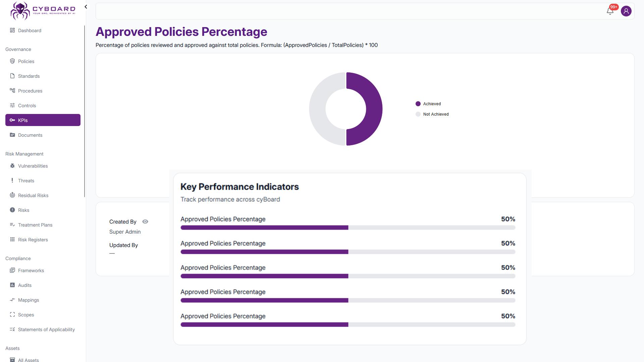Click the Policies shield icon
This screenshot has height=362, width=644.
click(x=12, y=61)
